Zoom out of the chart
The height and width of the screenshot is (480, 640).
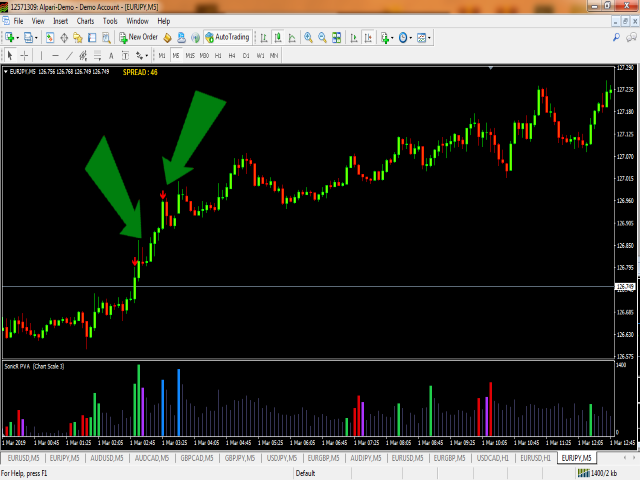click(x=322, y=38)
